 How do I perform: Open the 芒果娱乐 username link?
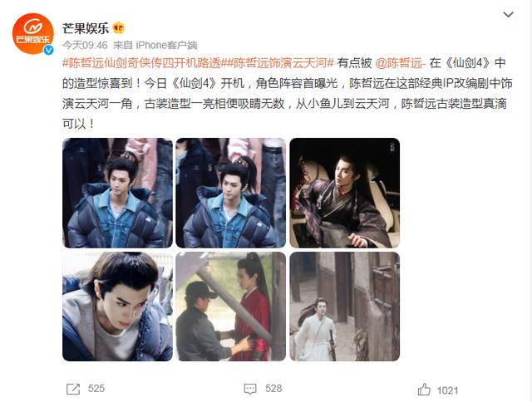coord(86,28)
